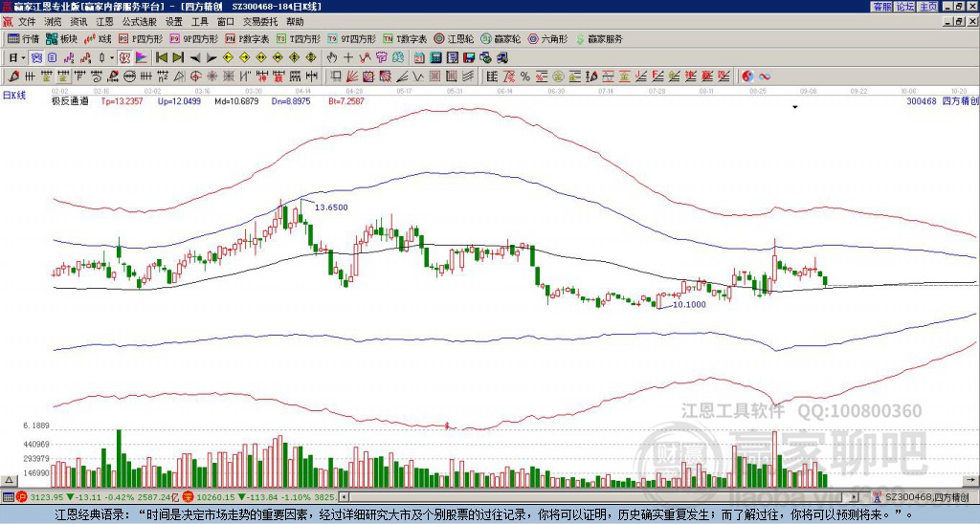The width and height of the screenshot is (980, 524).
Task: Select the percent % line tool
Action: pyautogui.click(x=525, y=76)
